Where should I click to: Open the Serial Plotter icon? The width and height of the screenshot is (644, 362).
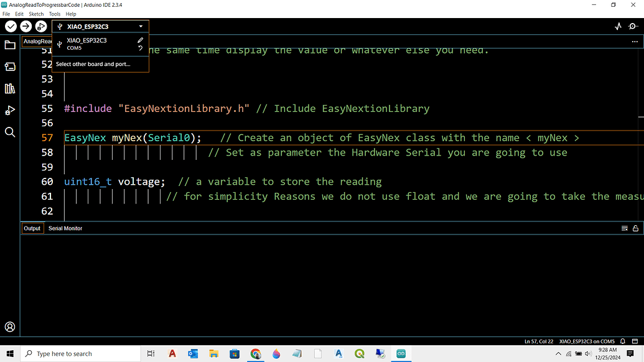pos(617,26)
